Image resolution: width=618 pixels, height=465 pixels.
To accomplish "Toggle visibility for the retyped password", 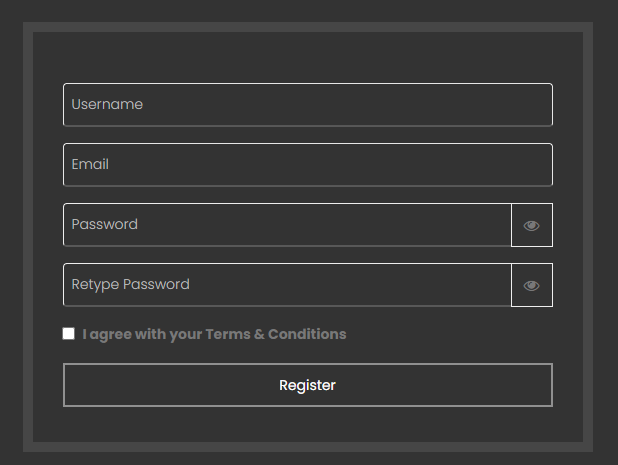I will (532, 285).
